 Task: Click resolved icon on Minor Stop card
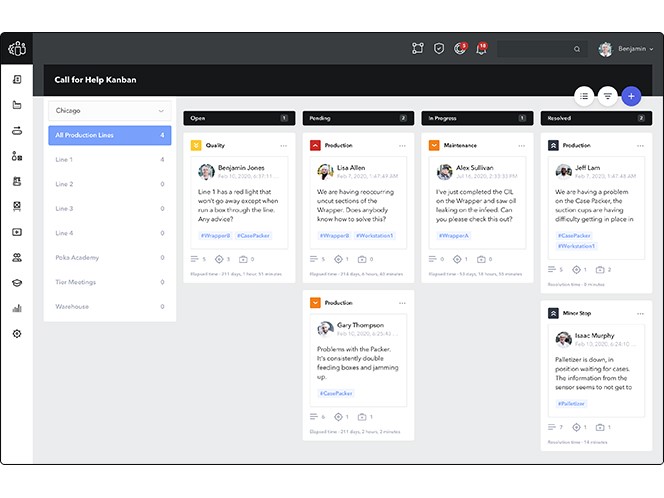pos(553,313)
